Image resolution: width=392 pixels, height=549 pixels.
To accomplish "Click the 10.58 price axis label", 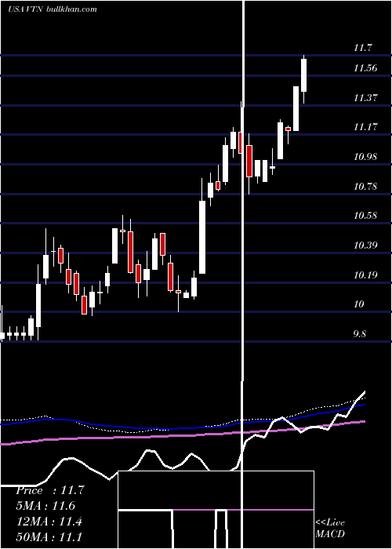I will (x=365, y=216).
